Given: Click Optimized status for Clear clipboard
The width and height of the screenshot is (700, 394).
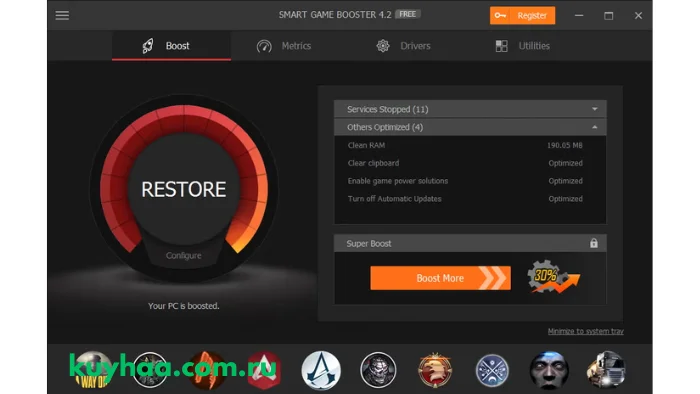Looking at the screenshot, I should (565, 163).
